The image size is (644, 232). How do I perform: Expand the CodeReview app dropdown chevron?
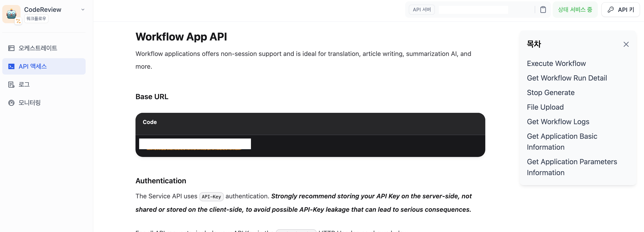[83, 10]
